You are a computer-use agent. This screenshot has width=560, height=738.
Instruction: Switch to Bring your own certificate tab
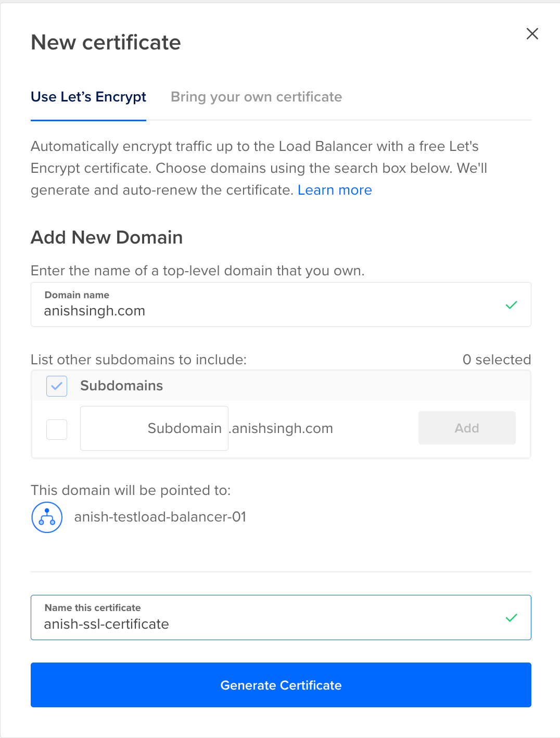click(x=256, y=97)
